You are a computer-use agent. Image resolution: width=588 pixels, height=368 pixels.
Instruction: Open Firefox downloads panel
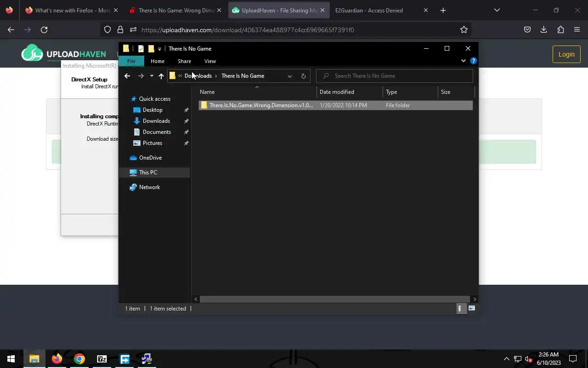544,30
